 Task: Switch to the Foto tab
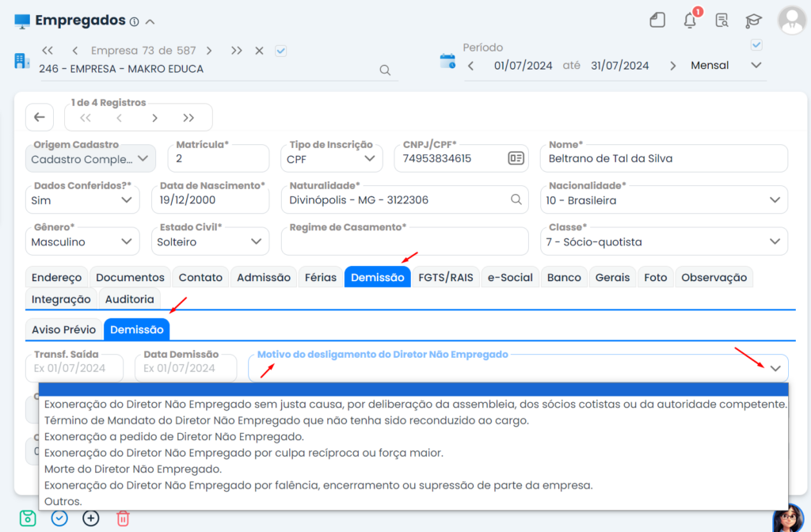(655, 277)
